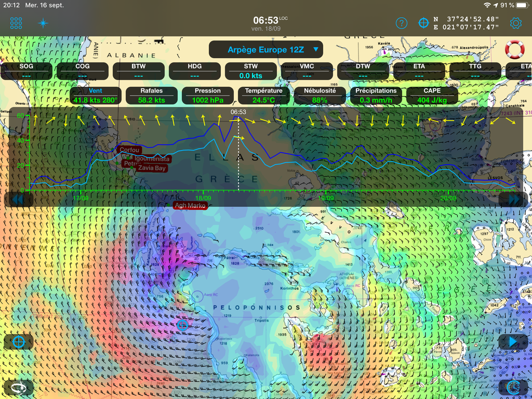Start forecast animation with play button
532x399 pixels.
click(513, 342)
